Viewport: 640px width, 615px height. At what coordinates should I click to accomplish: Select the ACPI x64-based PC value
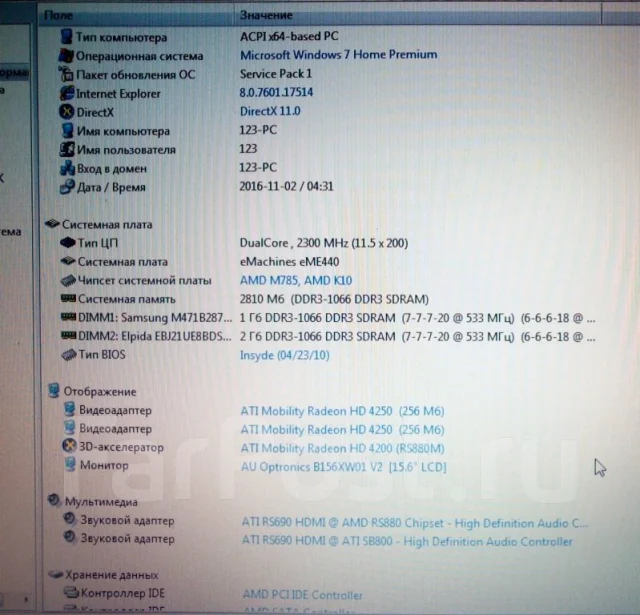tap(289, 36)
